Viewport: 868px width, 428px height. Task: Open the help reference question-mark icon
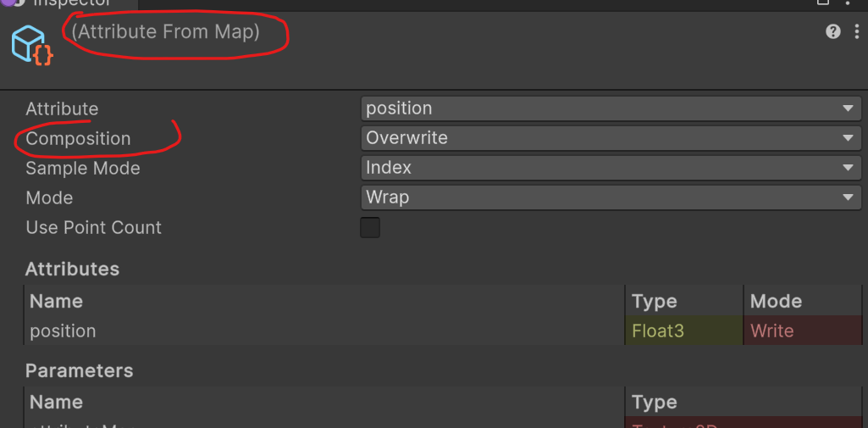tap(832, 31)
